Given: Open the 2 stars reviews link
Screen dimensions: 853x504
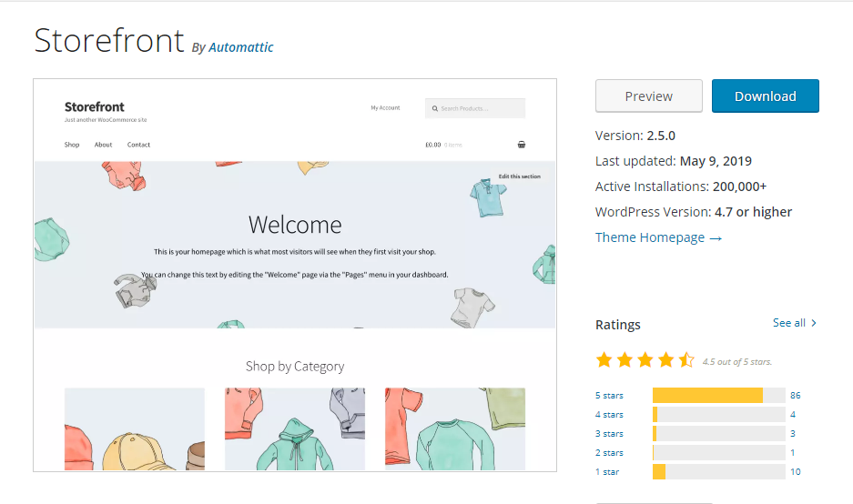Looking at the screenshot, I should 609,453.
